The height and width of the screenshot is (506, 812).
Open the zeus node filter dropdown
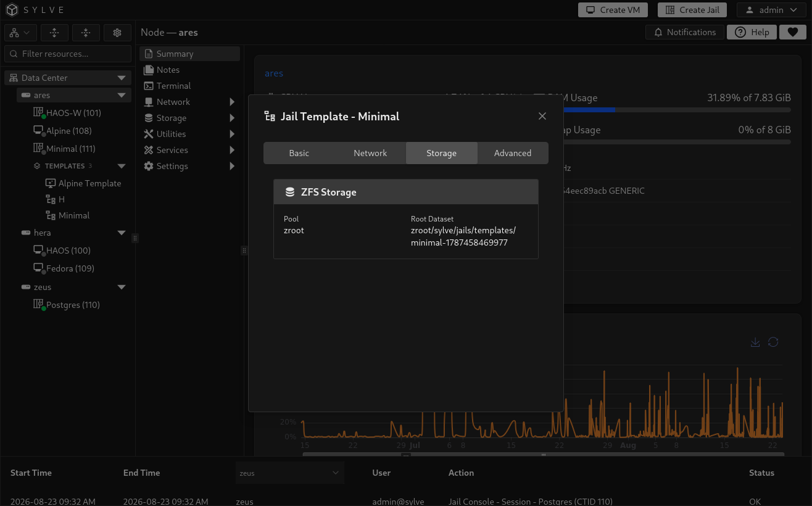point(290,473)
